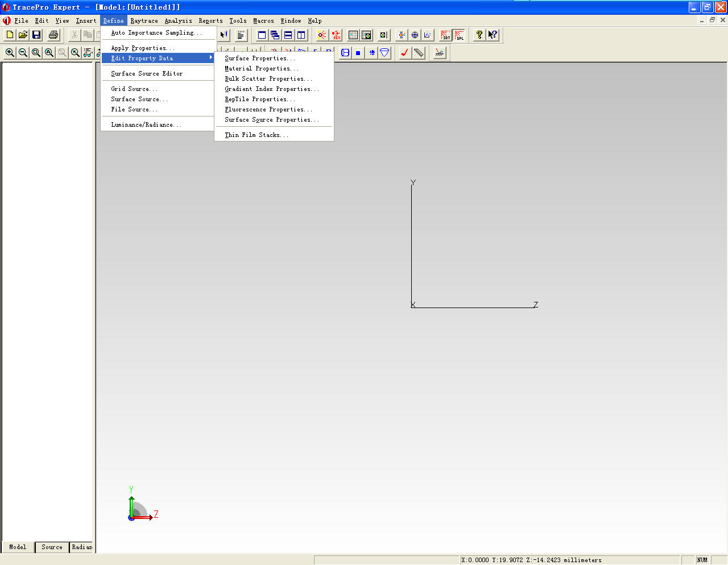Click the surface rays reflection icon
Screen dimensions: 728x565
439,52
